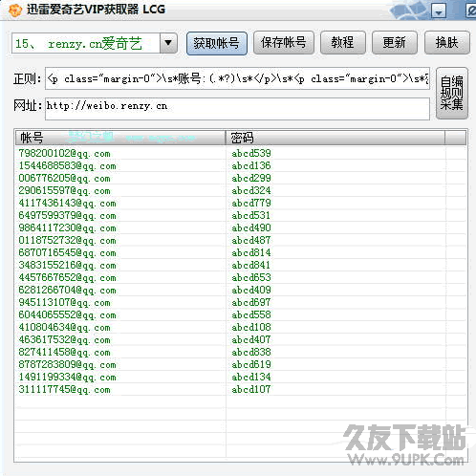Click password cell abcd490
The width and height of the screenshot is (476, 476).
click(x=251, y=227)
